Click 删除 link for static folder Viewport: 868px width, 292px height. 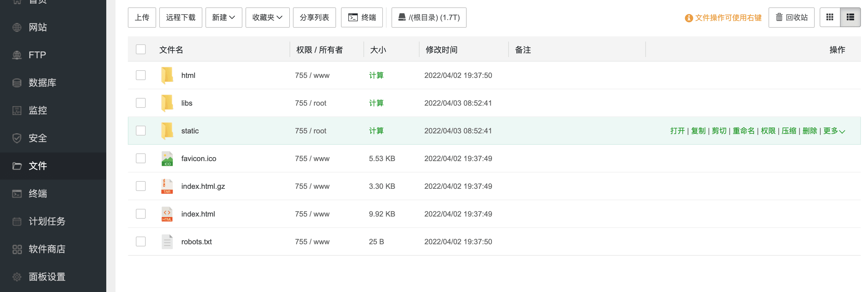[x=810, y=131]
